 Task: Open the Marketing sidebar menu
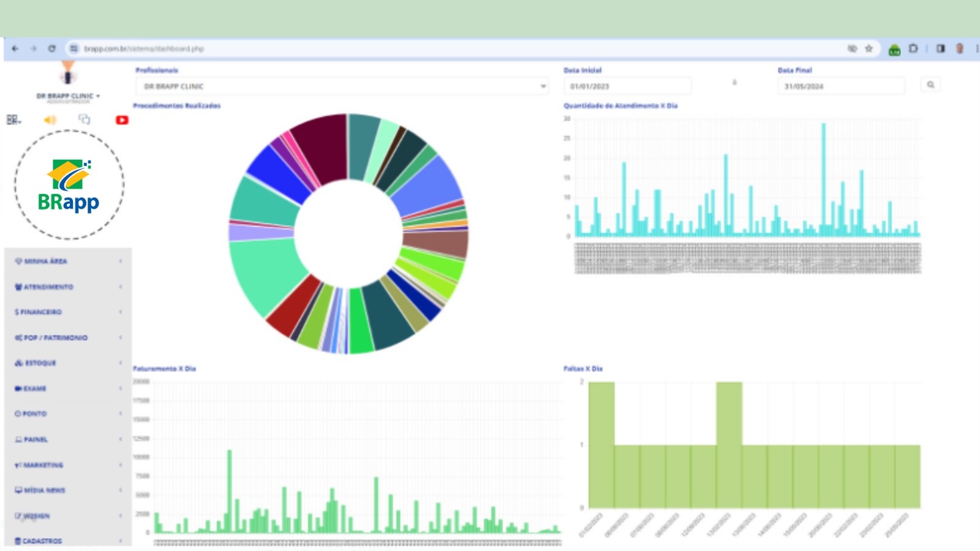click(43, 465)
